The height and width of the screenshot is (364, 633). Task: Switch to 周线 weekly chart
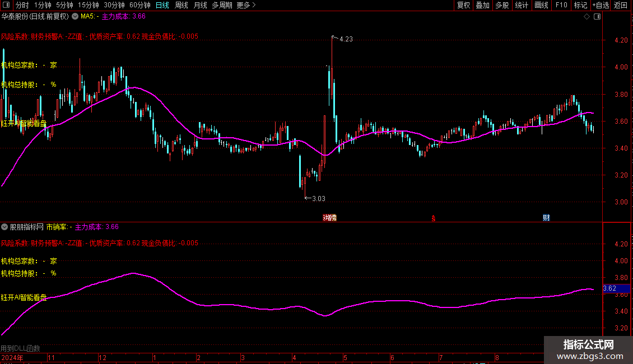(x=181, y=5)
